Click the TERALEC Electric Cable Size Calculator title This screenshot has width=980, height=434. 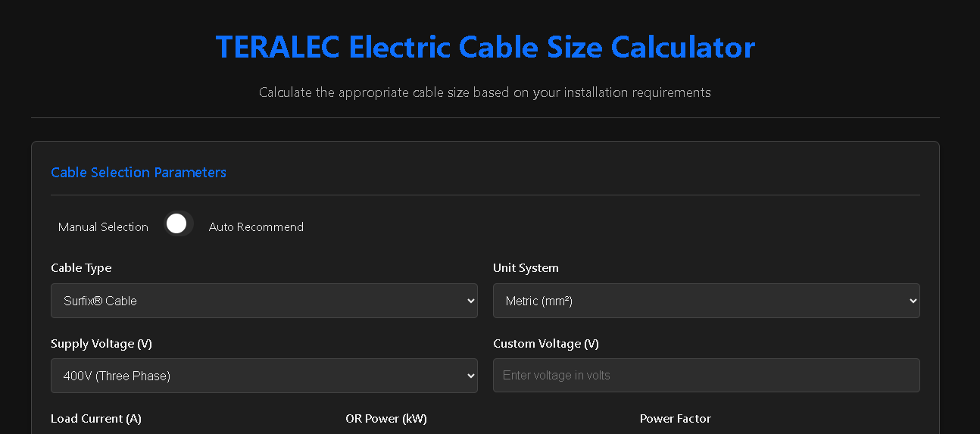click(485, 47)
